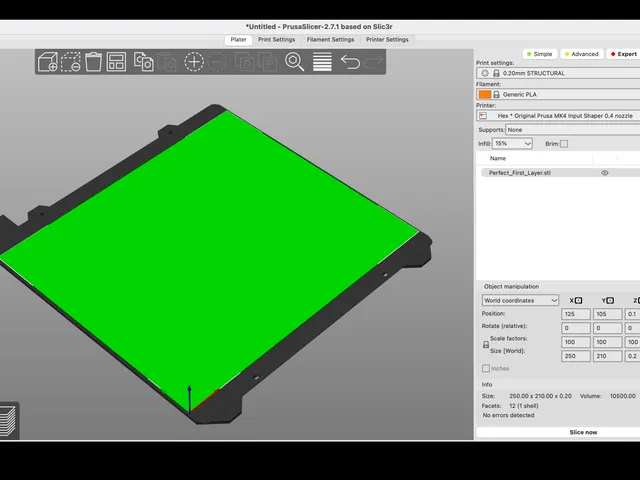Click the Print settings gear icon

485,73
